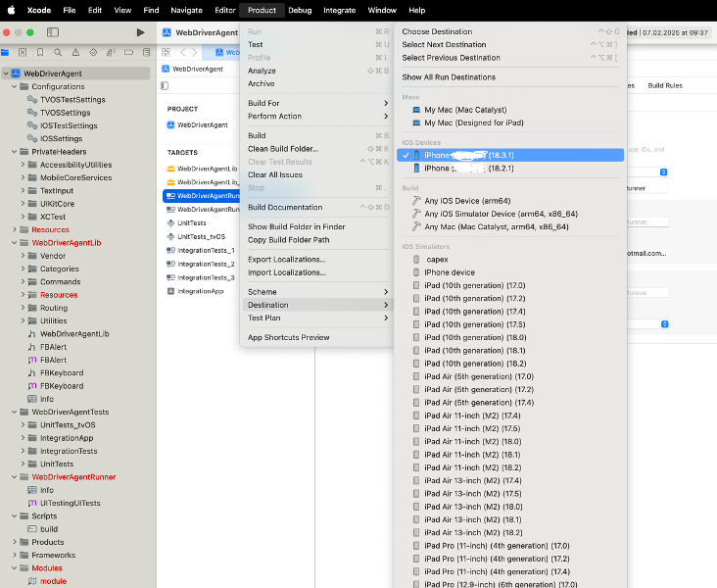Go back with the left chevron
The height and width of the screenshot is (588, 717).
coord(183,53)
